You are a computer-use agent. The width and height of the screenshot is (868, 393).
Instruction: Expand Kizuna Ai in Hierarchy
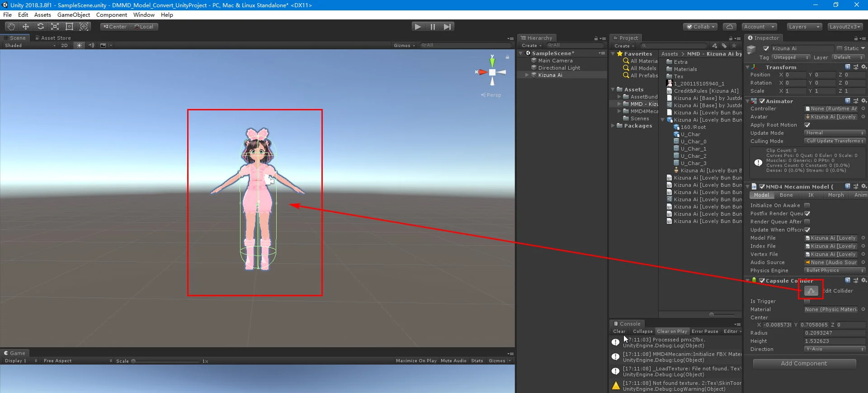point(527,75)
